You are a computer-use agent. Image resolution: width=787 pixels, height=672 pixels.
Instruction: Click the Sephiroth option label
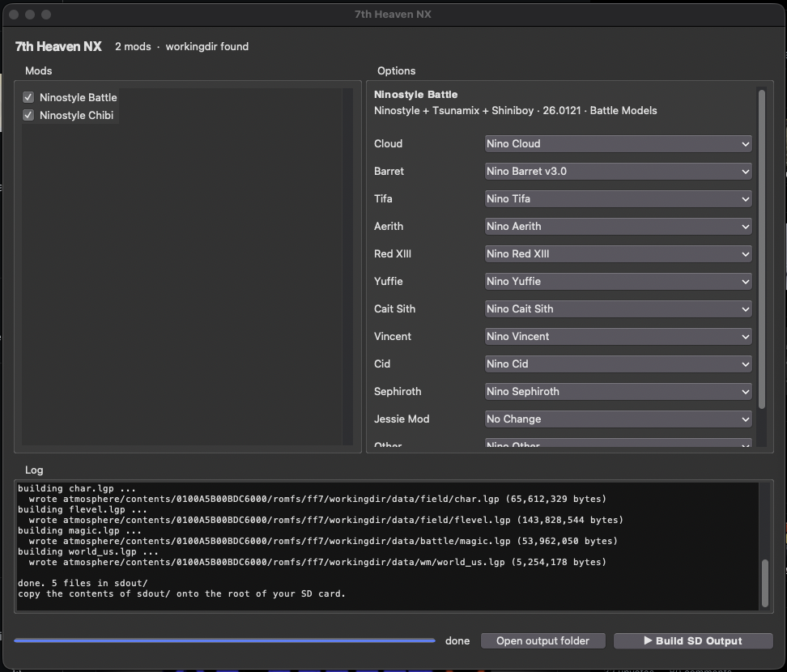point(398,391)
